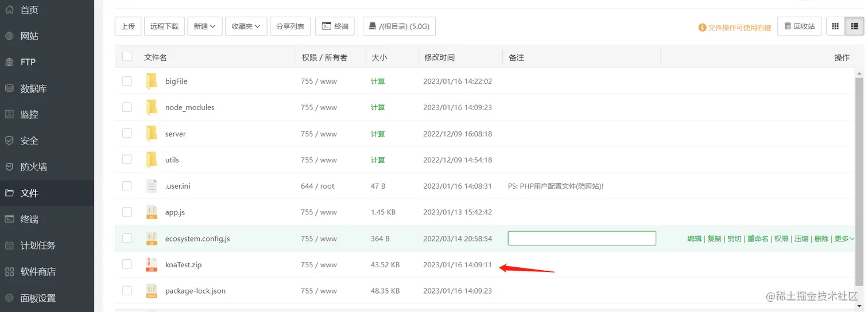
Task: Click the PS: PHP用户配置文件 remark text
Action: 556,186
